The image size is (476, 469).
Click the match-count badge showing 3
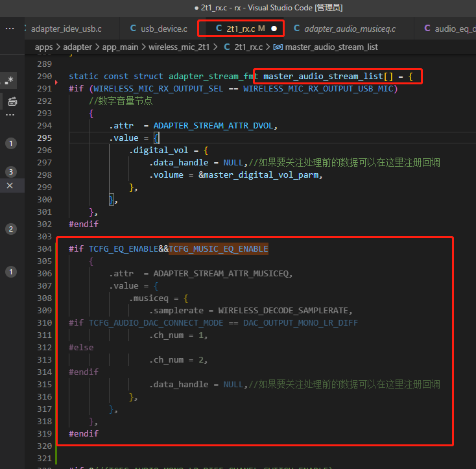[11, 172]
